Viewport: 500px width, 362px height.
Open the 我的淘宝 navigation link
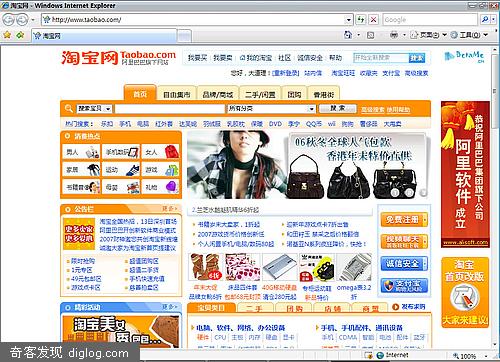click(256, 58)
